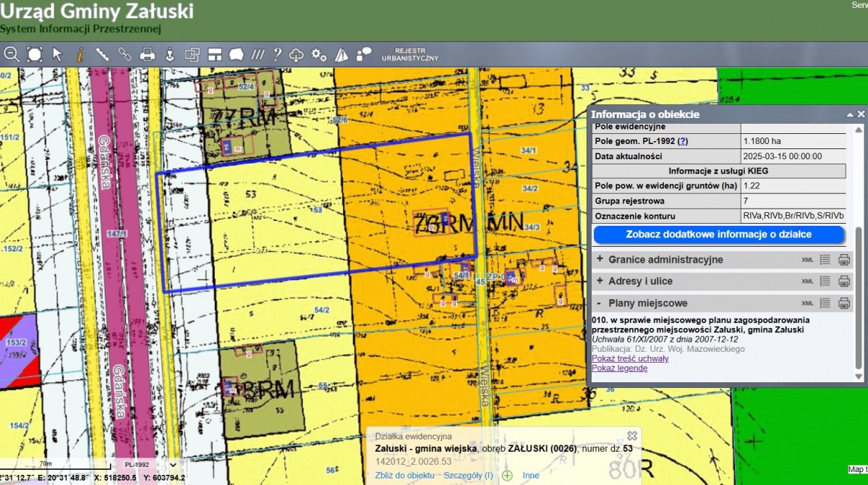Select the ruler measurement tool
Viewport: 868px width, 485px height.
(x=102, y=54)
